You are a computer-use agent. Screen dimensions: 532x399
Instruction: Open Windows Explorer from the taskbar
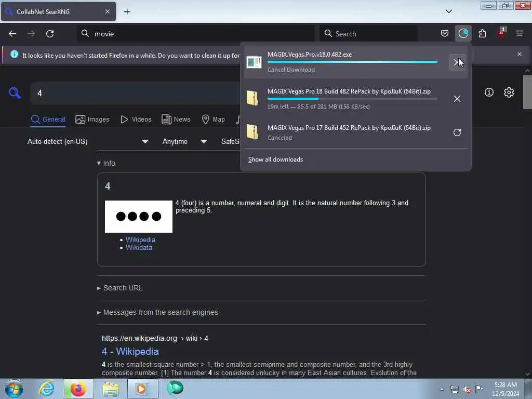click(111, 389)
